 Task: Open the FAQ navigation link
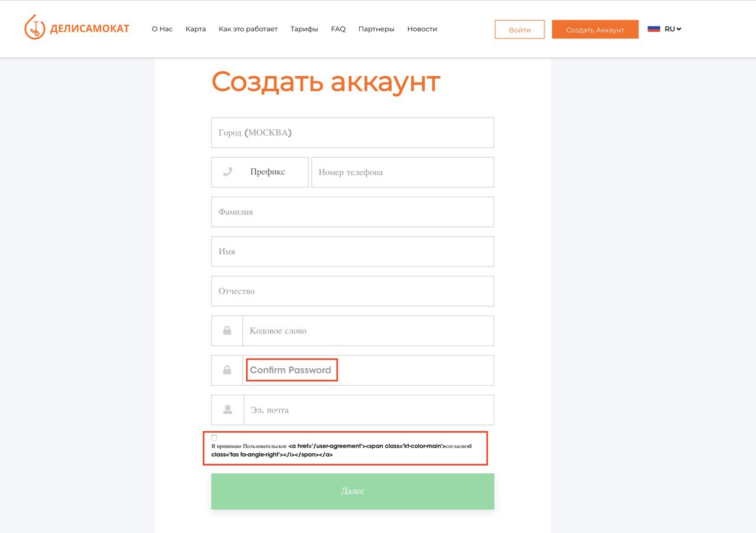click(x=338, y=29)
